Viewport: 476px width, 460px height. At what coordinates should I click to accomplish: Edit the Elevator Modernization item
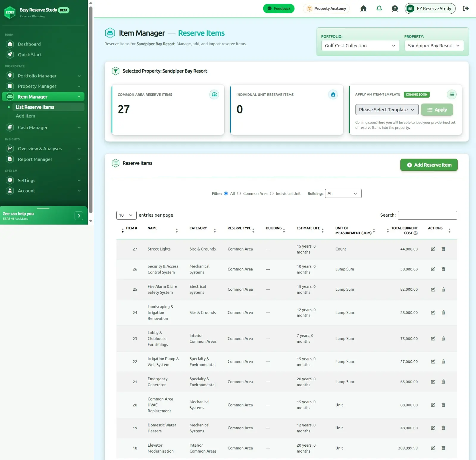click(433, 448)
